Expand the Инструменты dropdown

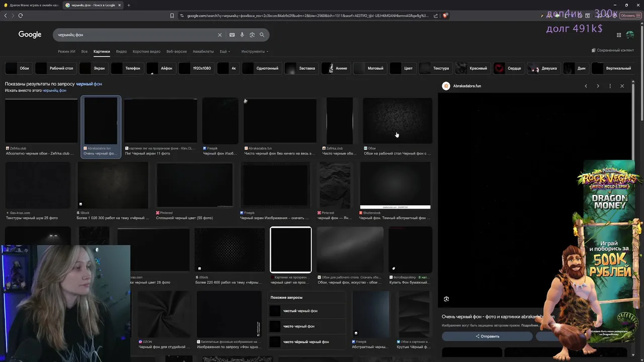click(255, 51)
